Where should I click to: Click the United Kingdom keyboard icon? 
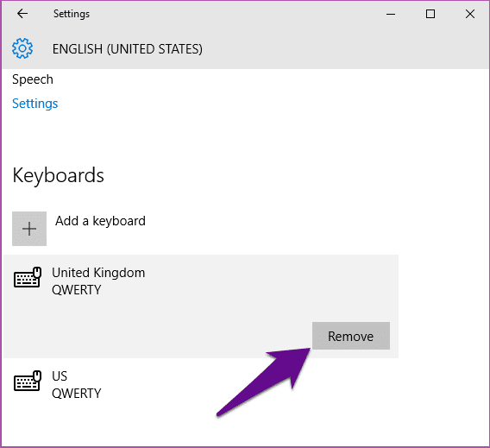coord(28,277)
